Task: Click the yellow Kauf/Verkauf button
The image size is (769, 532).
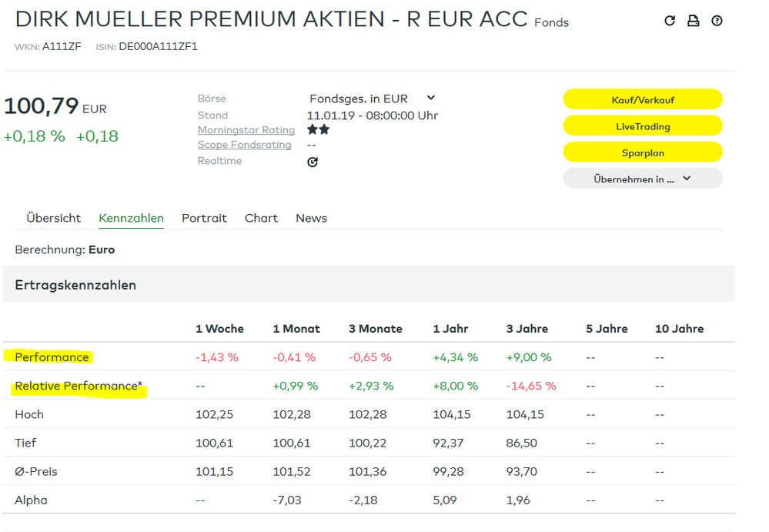Action: (x=642, y=99)
